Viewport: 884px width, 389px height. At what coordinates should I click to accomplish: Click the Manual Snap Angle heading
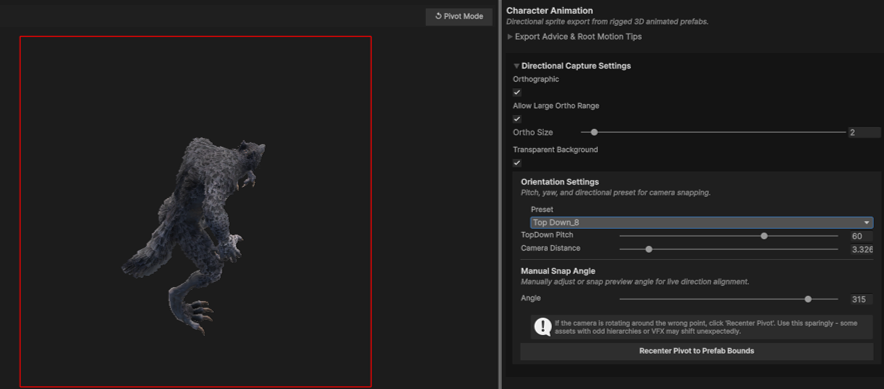(558, 271)
